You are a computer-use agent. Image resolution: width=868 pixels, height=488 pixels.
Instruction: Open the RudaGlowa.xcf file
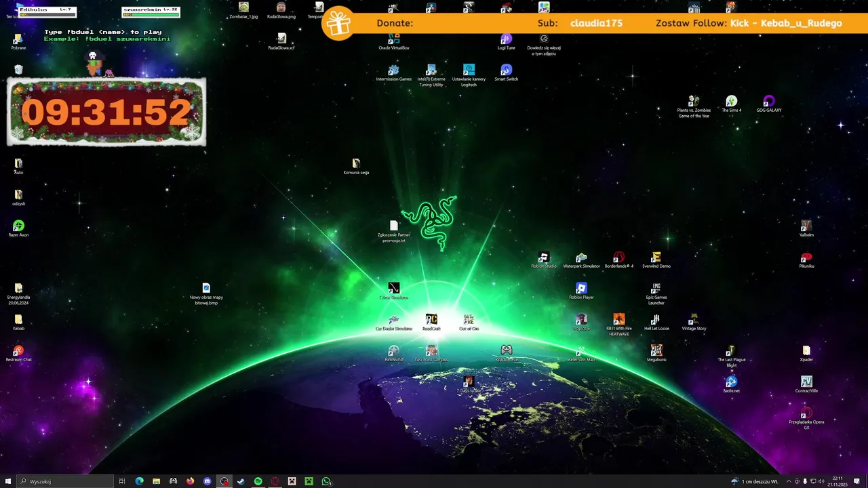point(281,42)
